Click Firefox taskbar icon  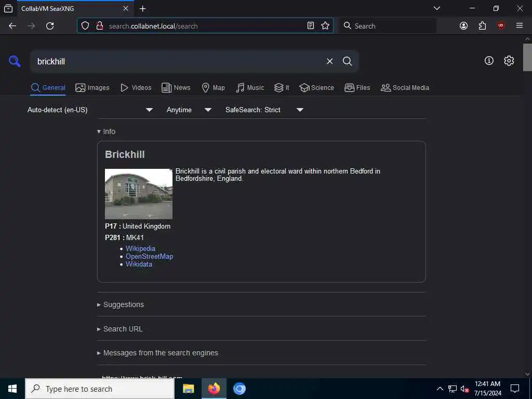214,389
